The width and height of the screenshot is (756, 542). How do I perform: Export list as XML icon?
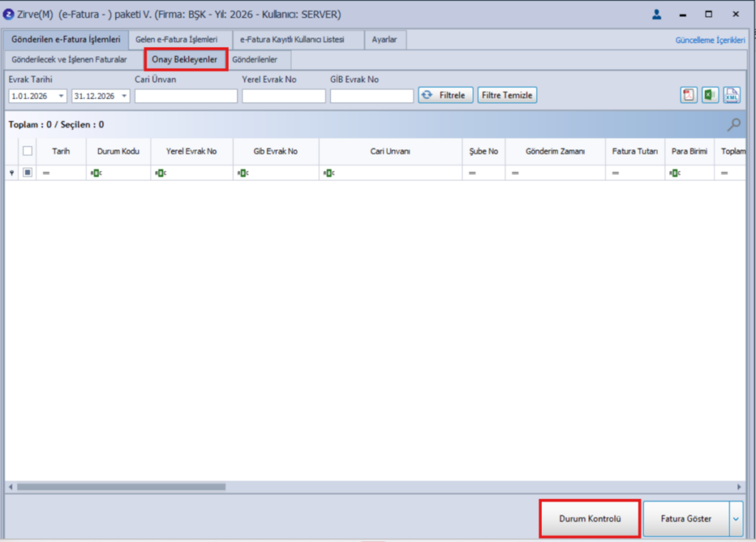click(732, 95)
